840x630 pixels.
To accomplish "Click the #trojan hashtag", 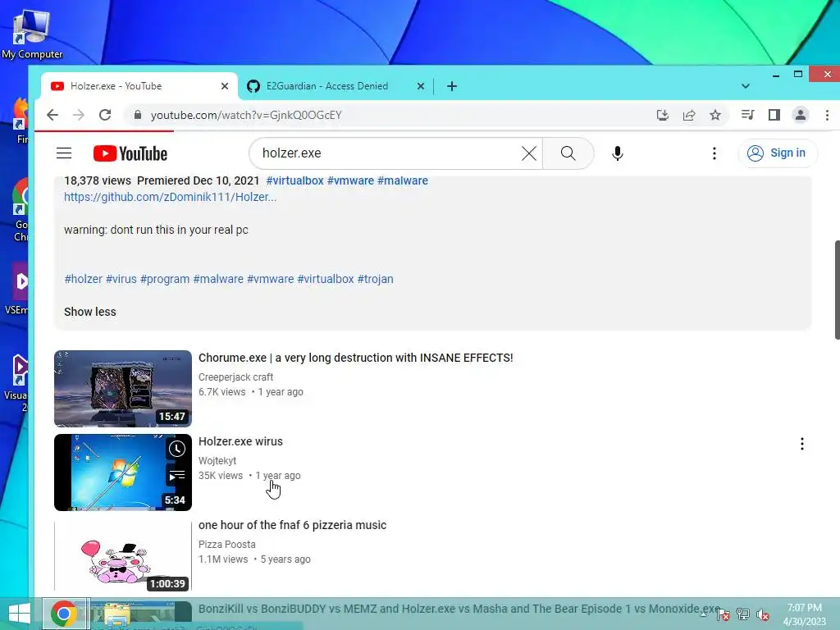I will pos(376,279).
